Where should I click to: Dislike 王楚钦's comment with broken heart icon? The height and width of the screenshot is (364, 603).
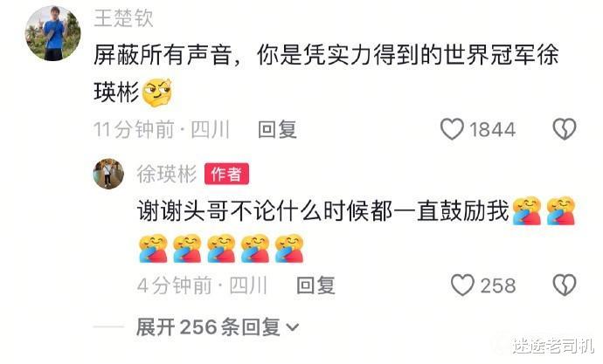click(565, 129)
